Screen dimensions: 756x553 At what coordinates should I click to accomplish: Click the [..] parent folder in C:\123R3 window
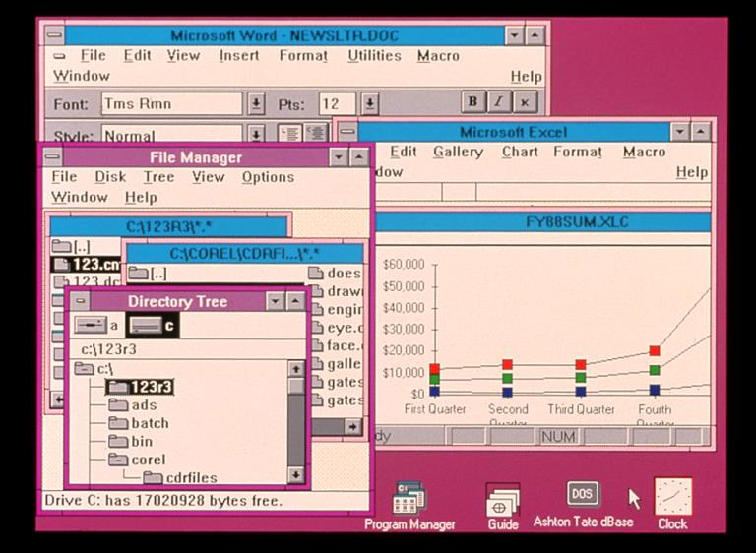pos(71,246)
